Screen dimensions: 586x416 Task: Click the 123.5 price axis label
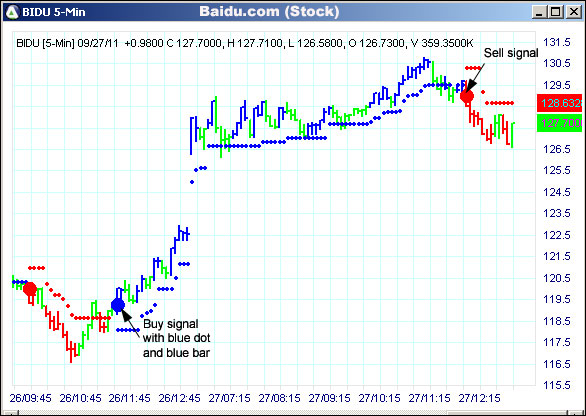pos(557,213)
